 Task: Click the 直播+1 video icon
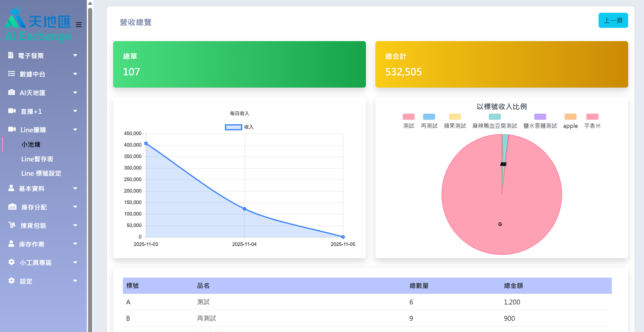coord(12,111)
